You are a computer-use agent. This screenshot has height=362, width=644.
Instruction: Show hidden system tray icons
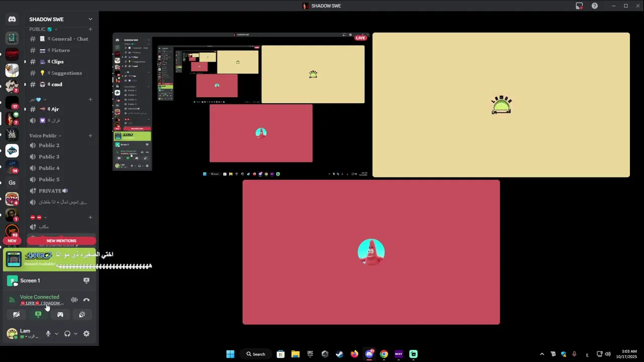(542, 354)
